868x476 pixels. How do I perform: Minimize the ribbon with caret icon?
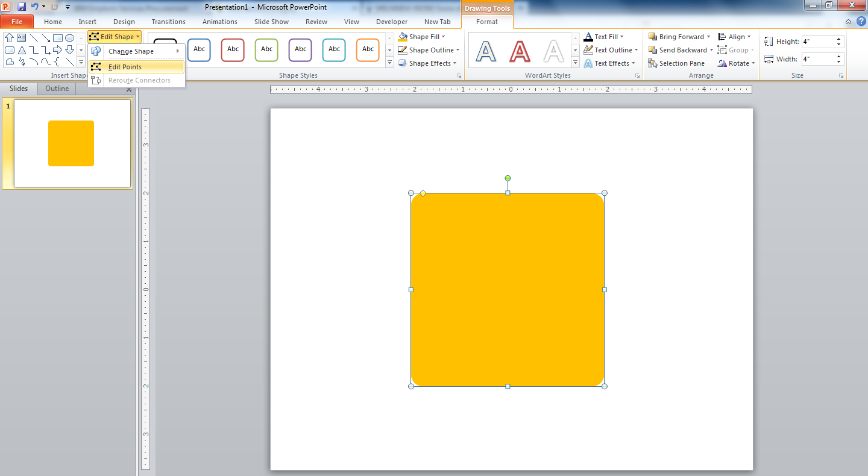[x=848, y=22]
